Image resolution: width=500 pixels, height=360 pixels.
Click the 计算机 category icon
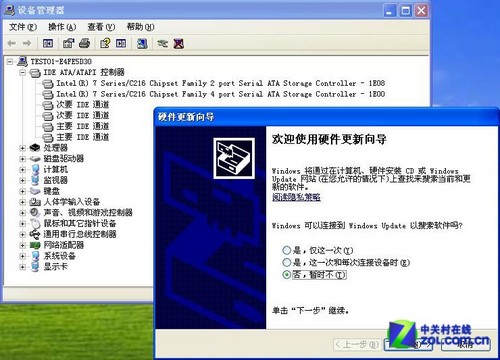tap(35, 169)
